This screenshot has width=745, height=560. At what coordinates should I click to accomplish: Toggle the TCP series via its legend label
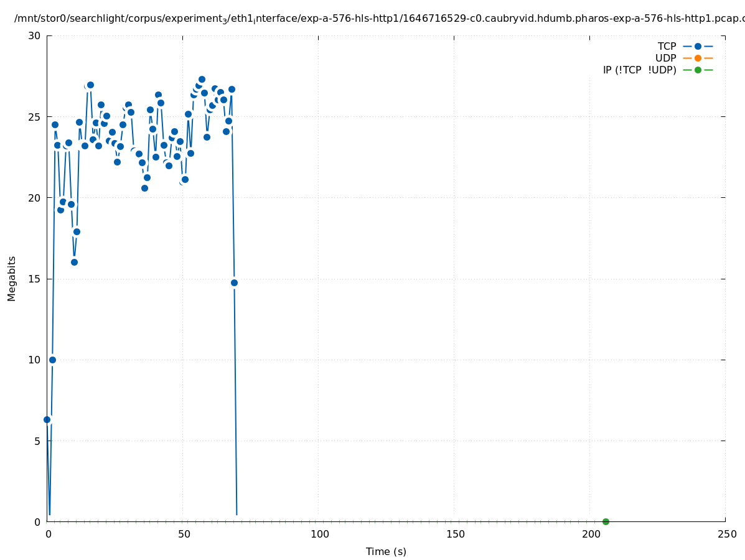point(667,46)
